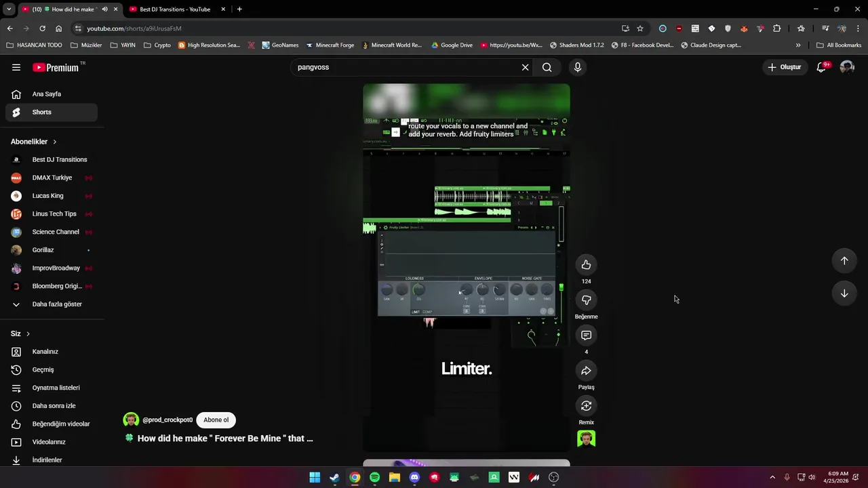Open the YouTube notifications bell
The image size is (868, 488).
click(x=821, y=67)
